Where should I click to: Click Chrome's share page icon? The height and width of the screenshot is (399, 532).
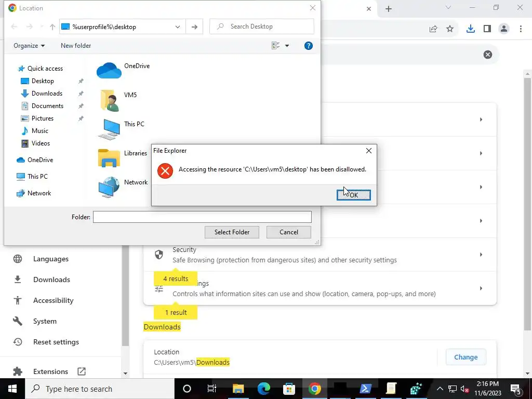433,29
